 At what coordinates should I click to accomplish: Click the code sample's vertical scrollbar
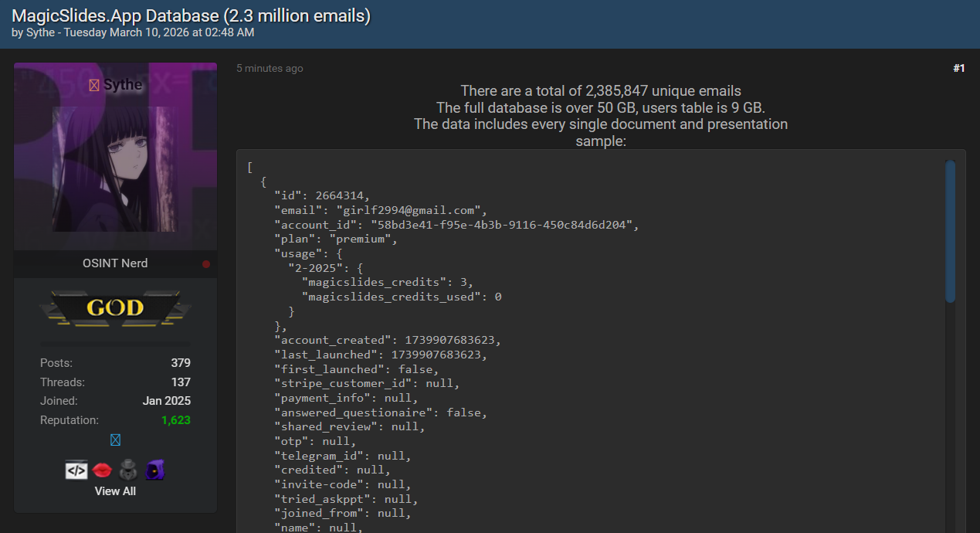coord(950,232)
